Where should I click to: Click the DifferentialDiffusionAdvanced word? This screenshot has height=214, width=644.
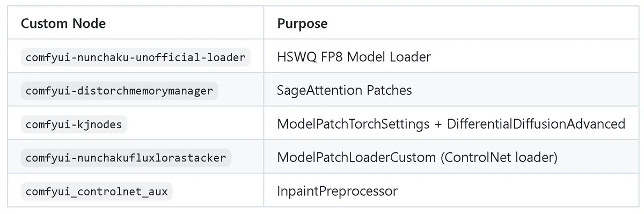536,124
